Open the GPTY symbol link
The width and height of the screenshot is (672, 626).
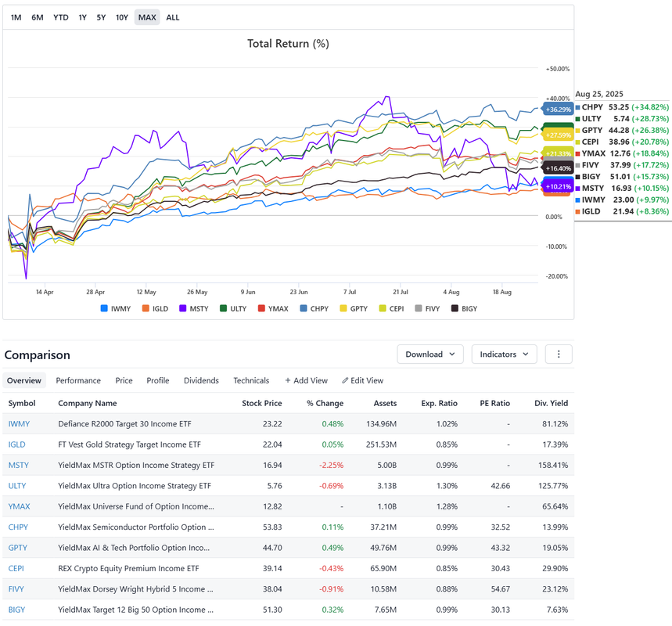click(17, 548)
